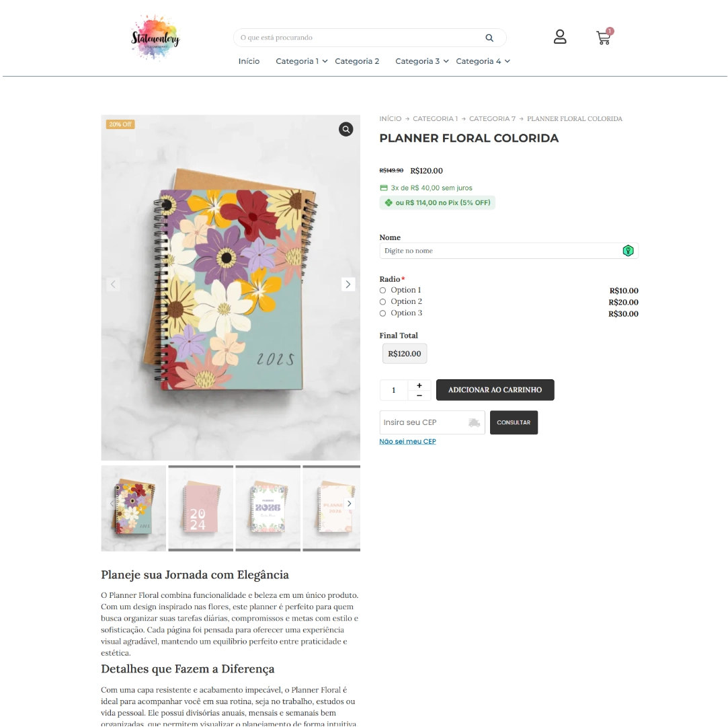This screenshot has height=727, width=728.
Task: Select Option 3 radio button
Action: (x=382, y=313)
